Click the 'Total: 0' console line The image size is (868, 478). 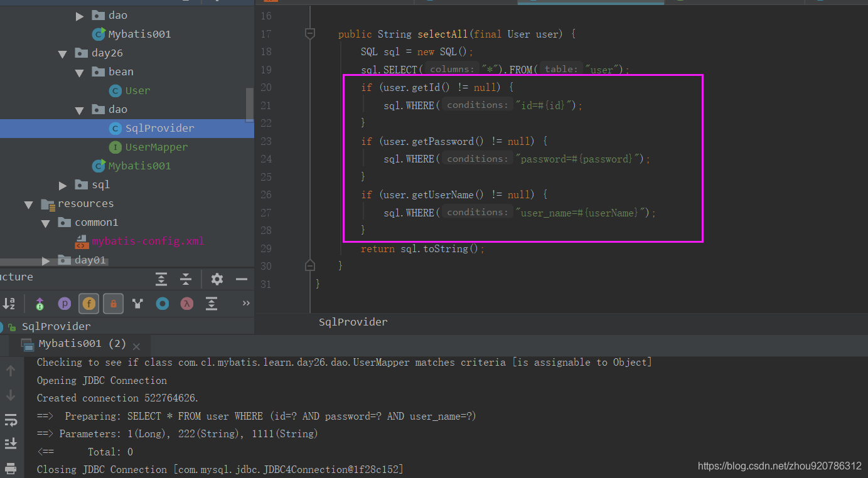(85, 452)
